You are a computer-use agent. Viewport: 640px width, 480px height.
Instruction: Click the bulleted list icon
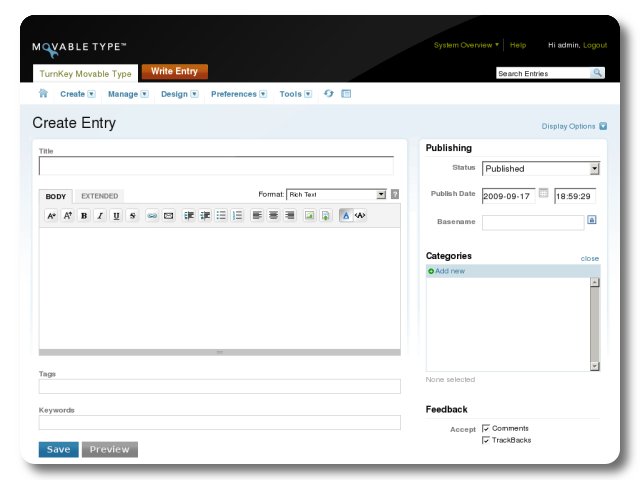coord(221,215)
